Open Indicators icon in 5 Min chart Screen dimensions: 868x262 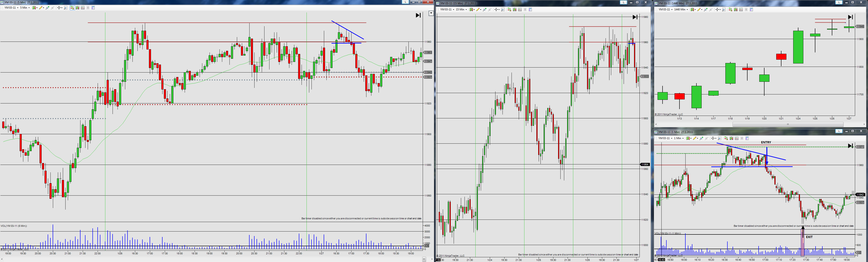[x=83, y=8]
